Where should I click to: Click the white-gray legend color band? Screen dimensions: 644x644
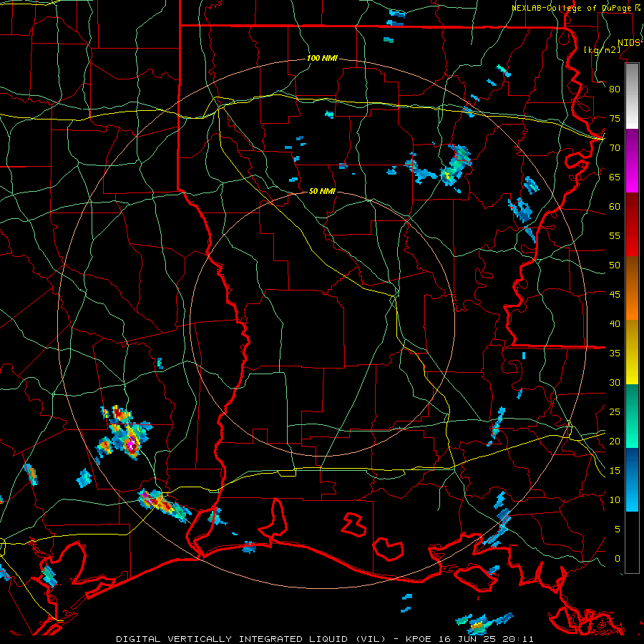pyautogui.click(x=632, y=96)
